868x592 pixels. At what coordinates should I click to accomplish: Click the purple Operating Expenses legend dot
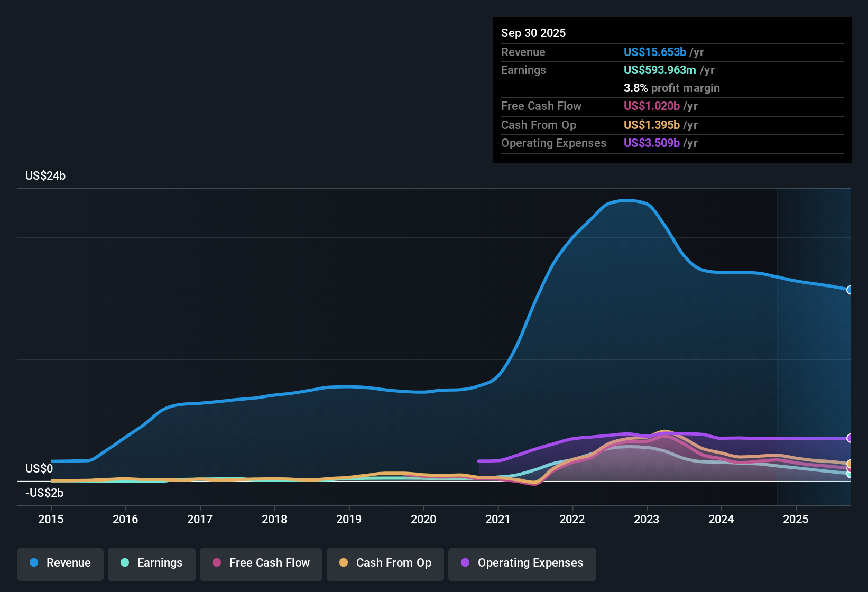tap(465, 563)
